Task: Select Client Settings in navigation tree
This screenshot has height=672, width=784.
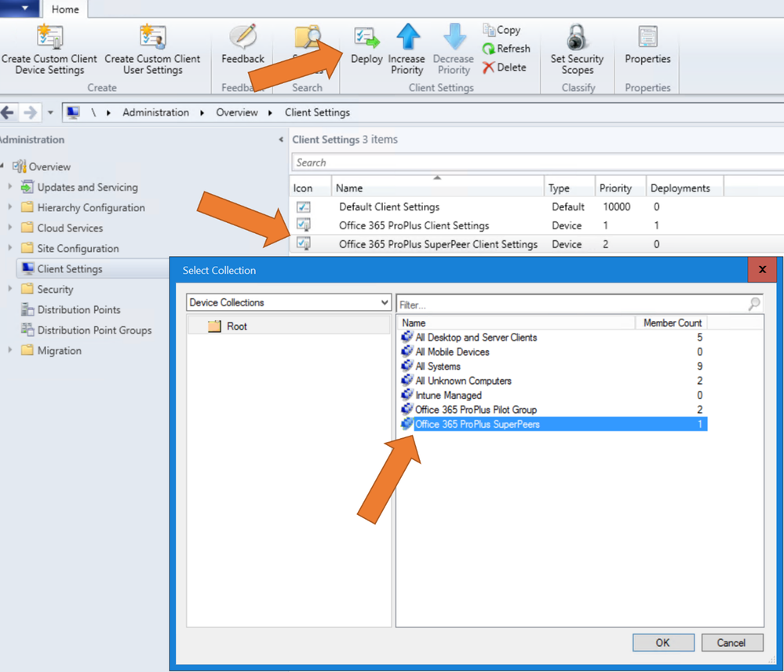Action: [x=70, y=269]
